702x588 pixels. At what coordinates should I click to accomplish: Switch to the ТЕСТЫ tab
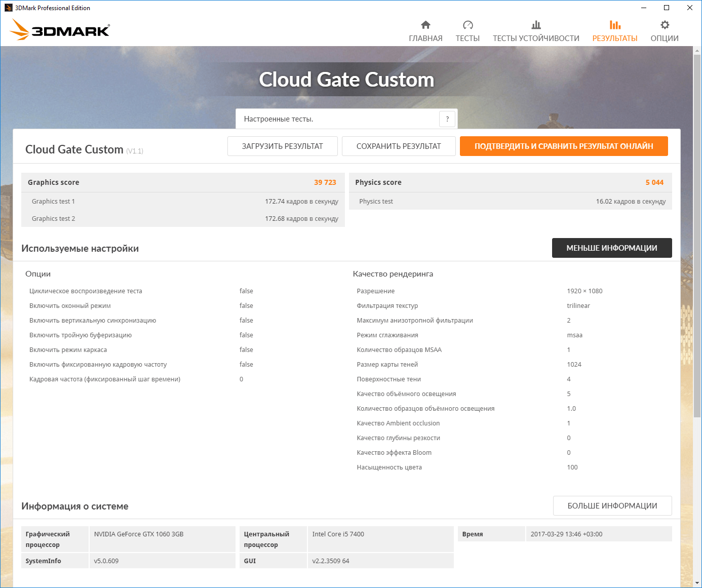pos(467,38)
